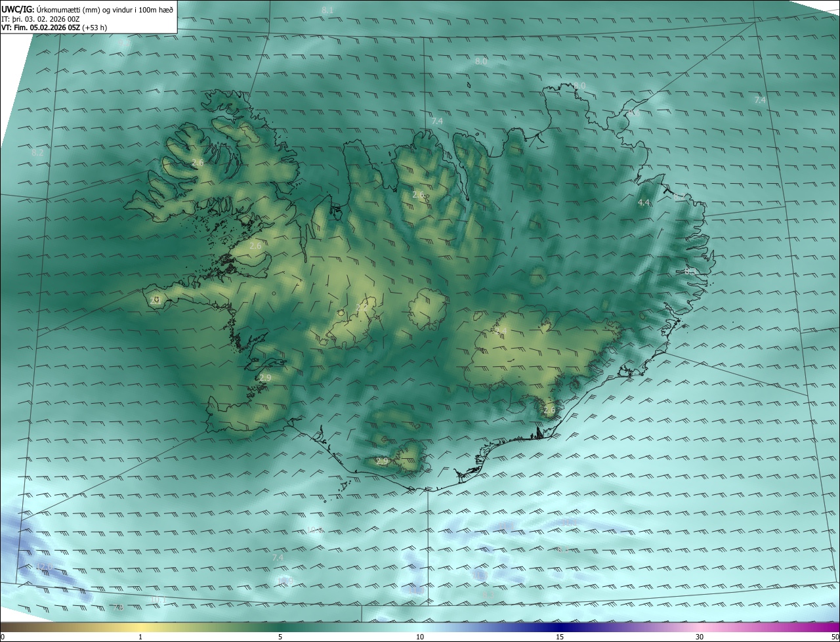This screenshot has height=642, width=840.
Task: Click the '10' tick on the color scale
Action: click(x=420, y=637)
